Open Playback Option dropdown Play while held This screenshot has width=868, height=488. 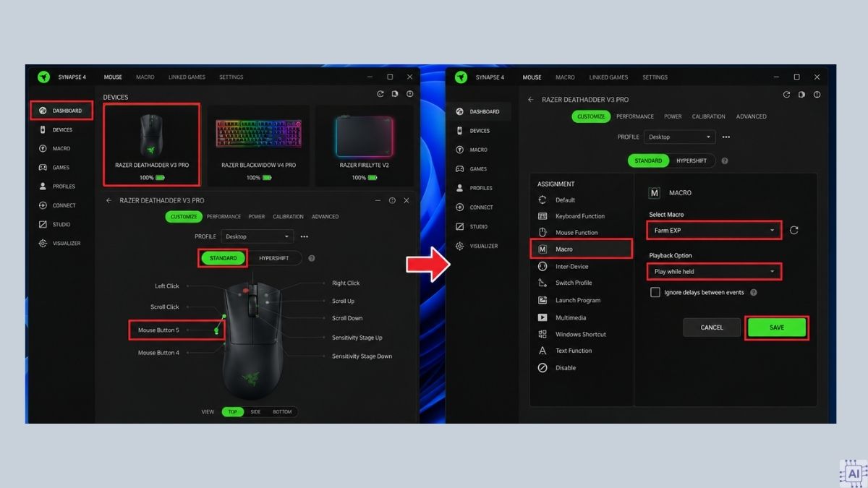714,272
